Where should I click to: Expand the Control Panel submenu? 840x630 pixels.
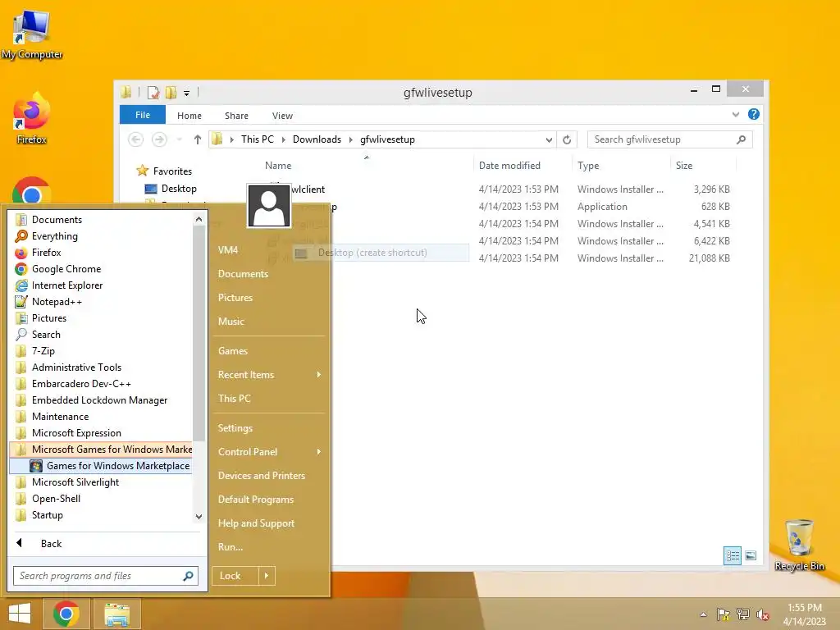[269, 452]
